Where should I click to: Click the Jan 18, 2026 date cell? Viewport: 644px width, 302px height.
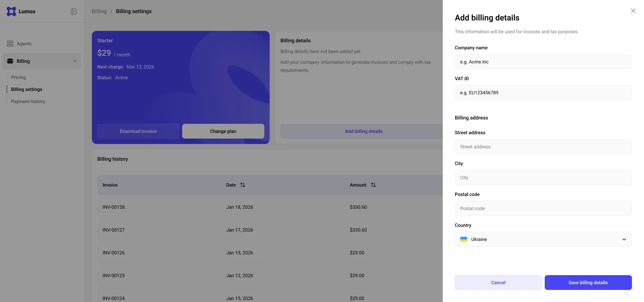239,207
